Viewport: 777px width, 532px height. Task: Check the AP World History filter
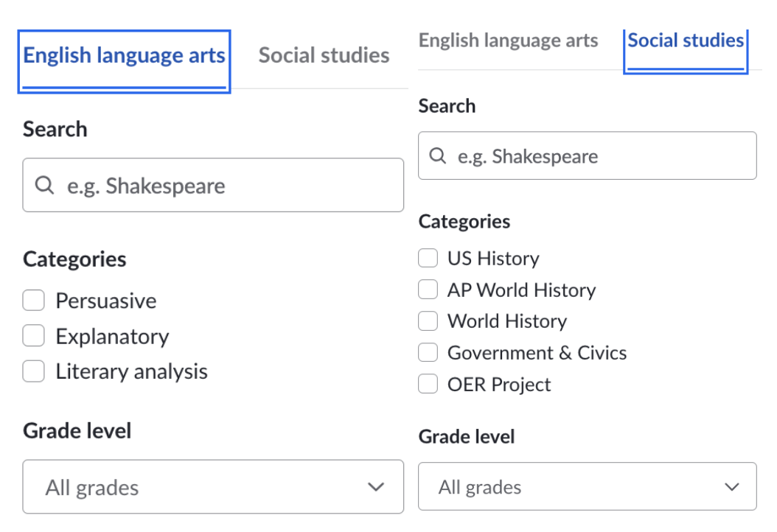point(428,289)
